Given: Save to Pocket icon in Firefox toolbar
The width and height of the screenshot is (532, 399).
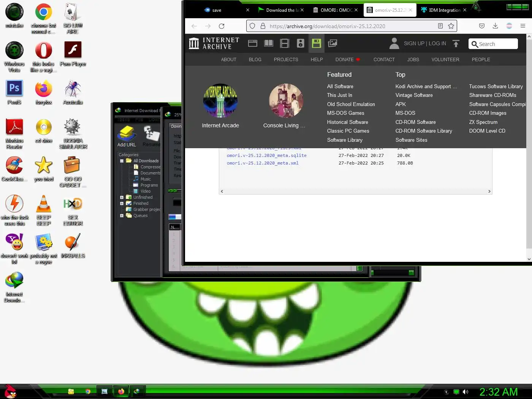Looking at the screenshot, I should pyautogui.click(x=481, y=26).
